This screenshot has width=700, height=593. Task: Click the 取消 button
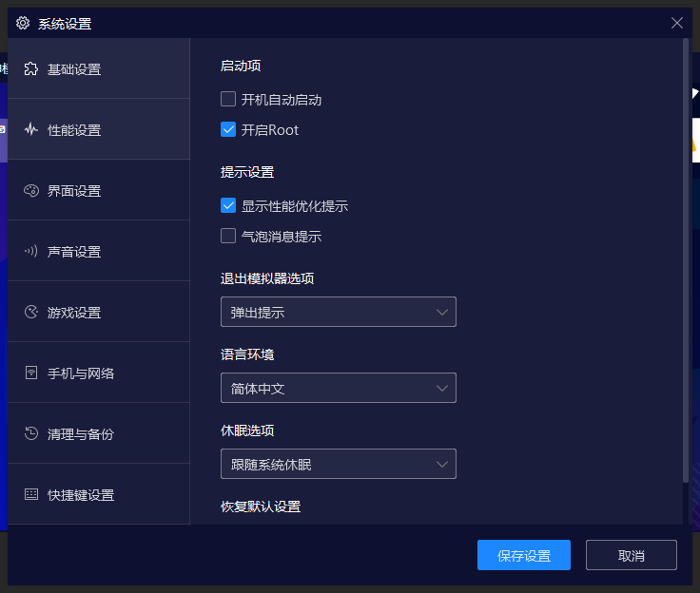(632, 555)
